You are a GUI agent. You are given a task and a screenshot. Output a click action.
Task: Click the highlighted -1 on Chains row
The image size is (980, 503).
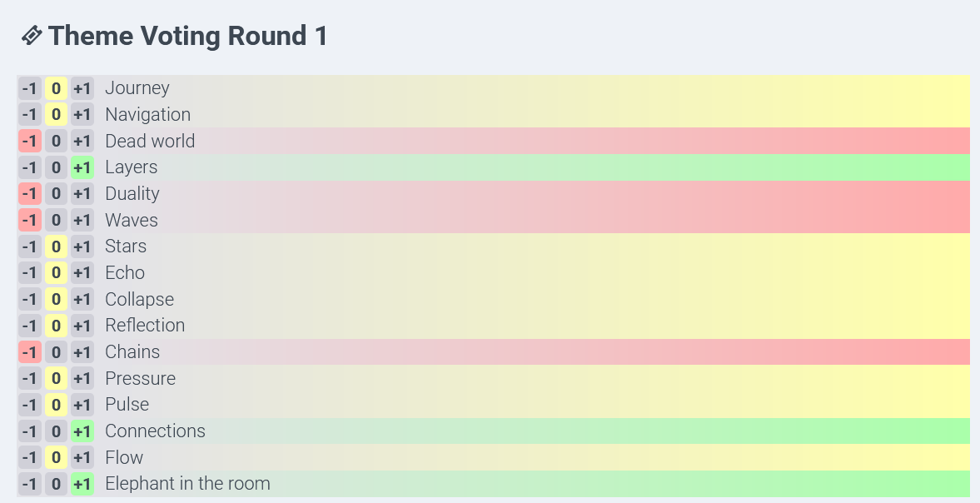tap(29, 352)
